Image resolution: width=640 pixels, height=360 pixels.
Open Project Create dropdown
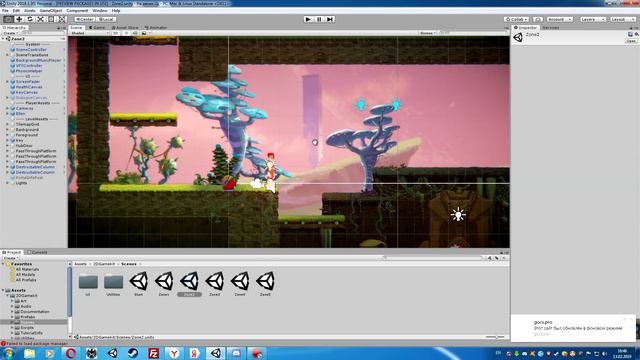tap(10, 258)
